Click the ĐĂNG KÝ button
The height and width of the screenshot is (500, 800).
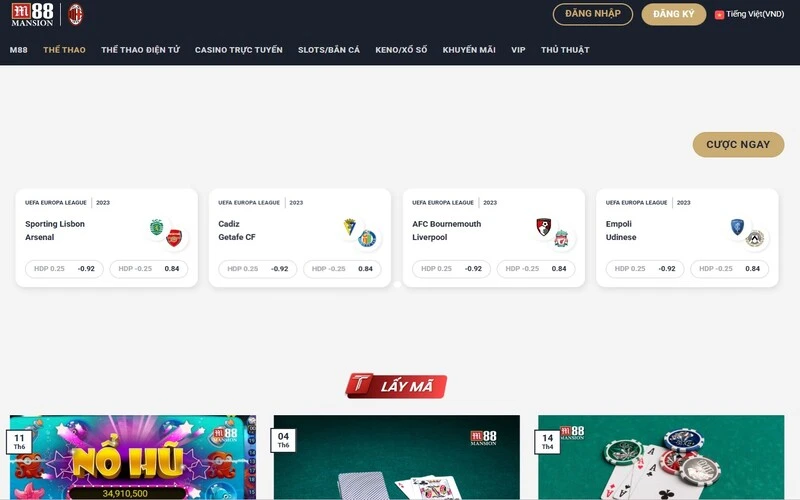click(673, 14)
